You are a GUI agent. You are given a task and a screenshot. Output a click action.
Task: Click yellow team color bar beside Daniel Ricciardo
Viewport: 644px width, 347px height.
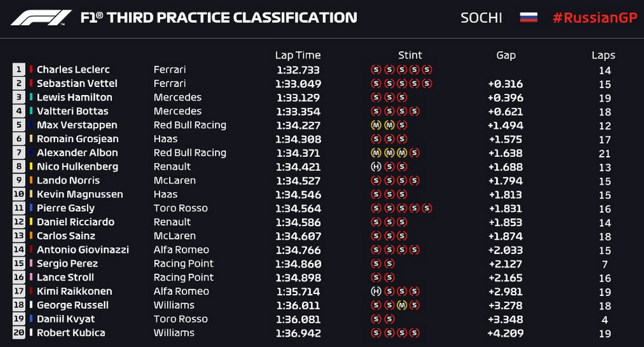pyautogui.click(x=31, y=221)
